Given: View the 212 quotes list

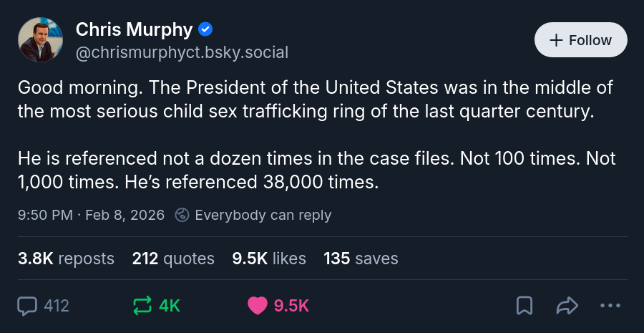Looking at the screenshot, I should coord(173,259).
